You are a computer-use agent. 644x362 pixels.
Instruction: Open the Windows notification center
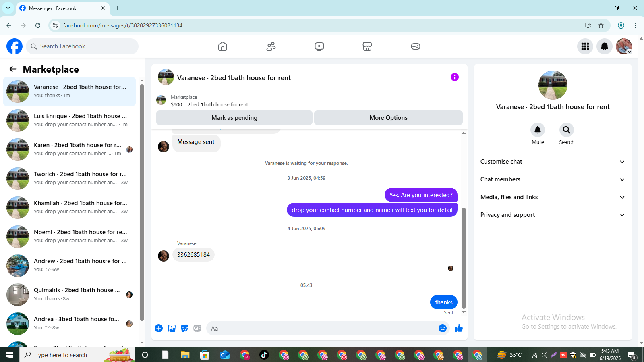(632, 355)
